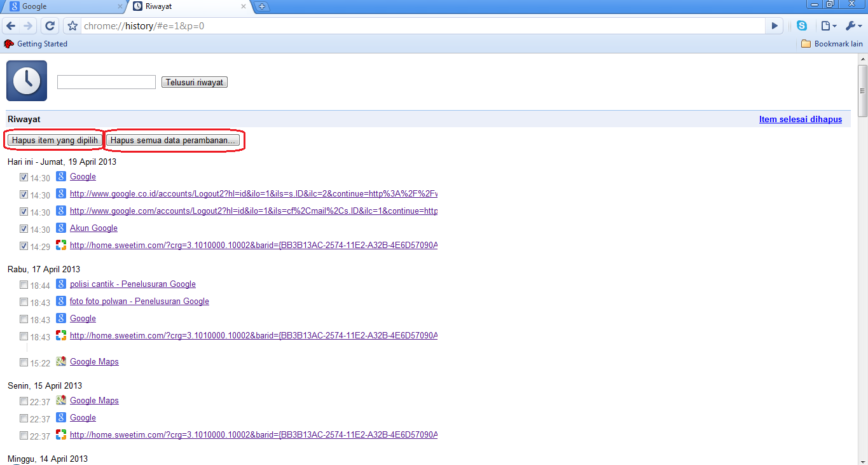Minimize the Chrome window
Viewport: 868px width, 465px height.
(815, 4)
